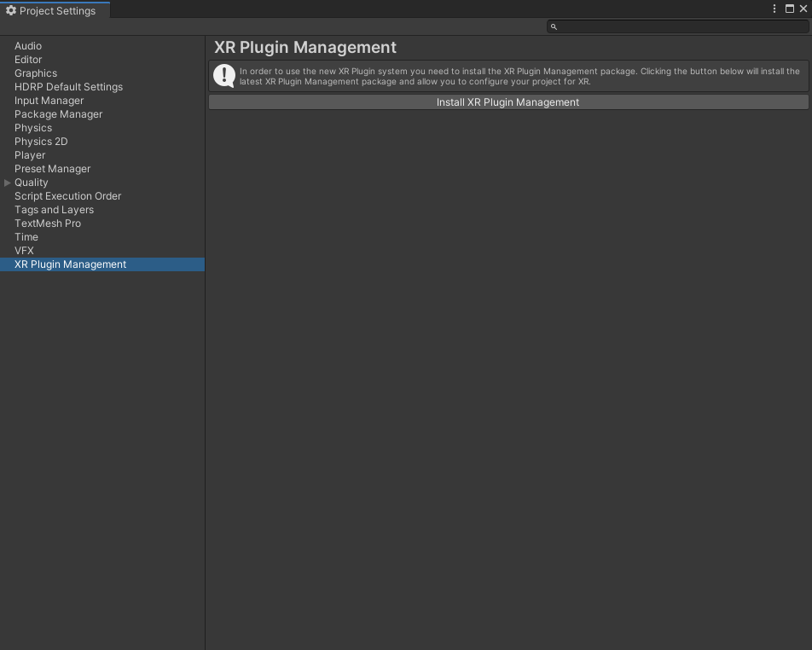Screen dimensions: 812x650
Task: Click the magnifier icon in search box
Action: point(554,27)
